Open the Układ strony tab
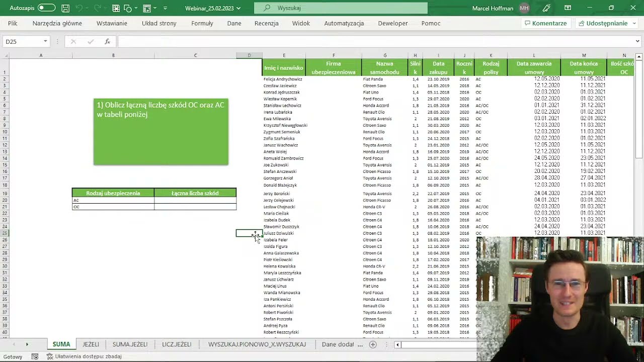This screenshot has width=644, height=362. (x=159, y=23)
